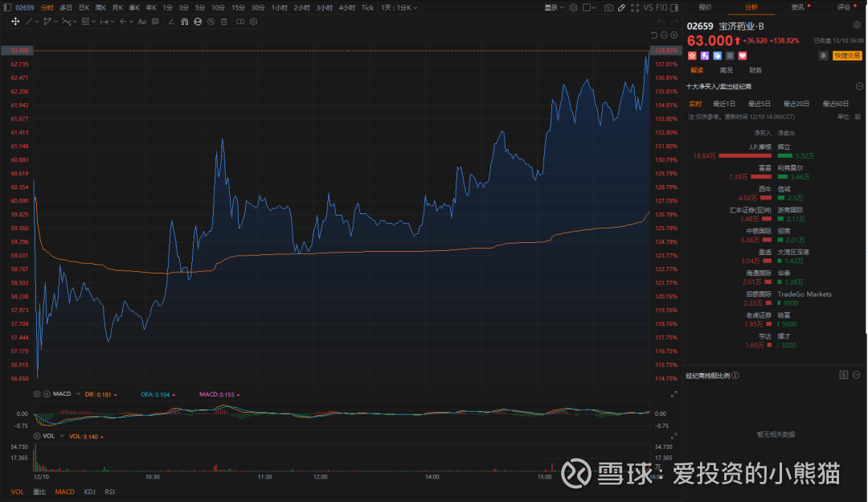Toggle the 量比 indicator
This screenshot has height=502, width=868.
pyautogui.click(x=39, y=492)
